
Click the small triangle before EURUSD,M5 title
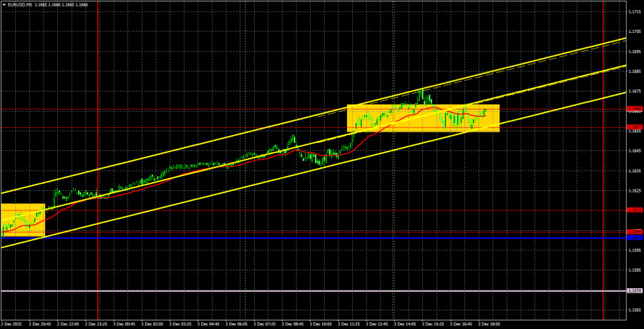point(4,4)
